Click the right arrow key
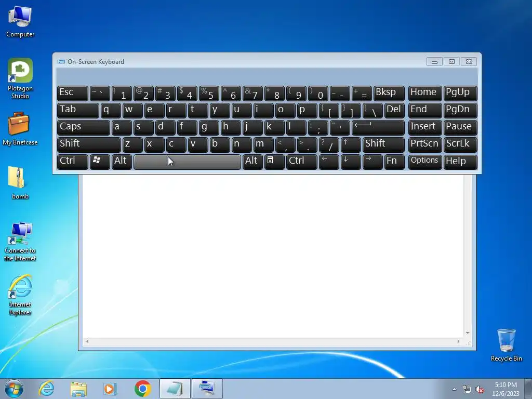Screen dimensions: 532x399 [373, 162]
